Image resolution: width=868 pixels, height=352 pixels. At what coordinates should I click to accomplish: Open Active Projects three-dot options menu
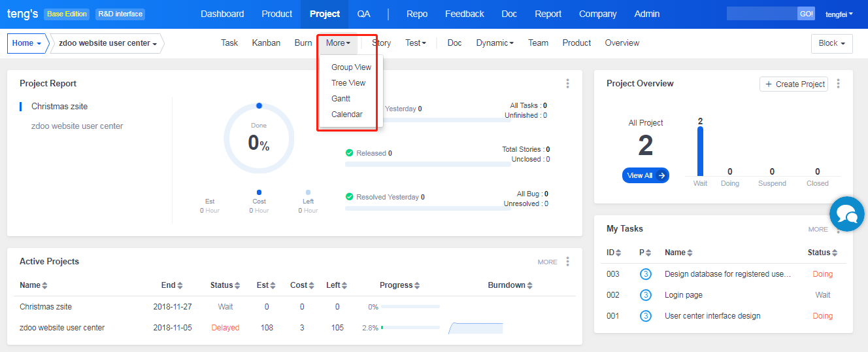point(567,262)
